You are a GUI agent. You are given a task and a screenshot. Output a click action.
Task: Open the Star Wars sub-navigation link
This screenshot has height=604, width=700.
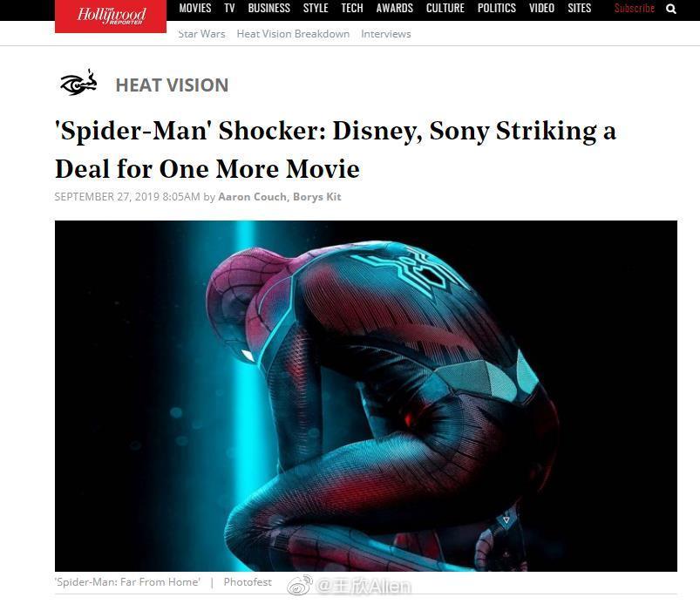click(201, 34)
